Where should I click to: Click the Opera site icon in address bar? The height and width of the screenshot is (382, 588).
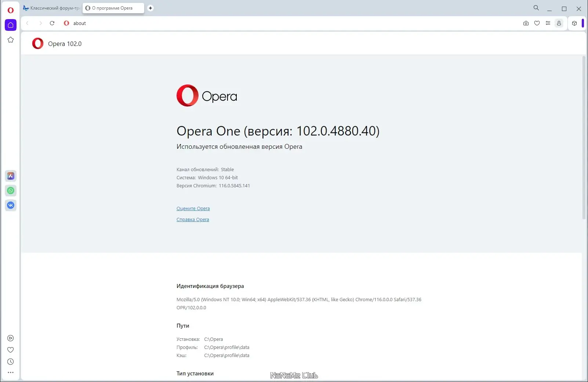[x=66, y=23]
